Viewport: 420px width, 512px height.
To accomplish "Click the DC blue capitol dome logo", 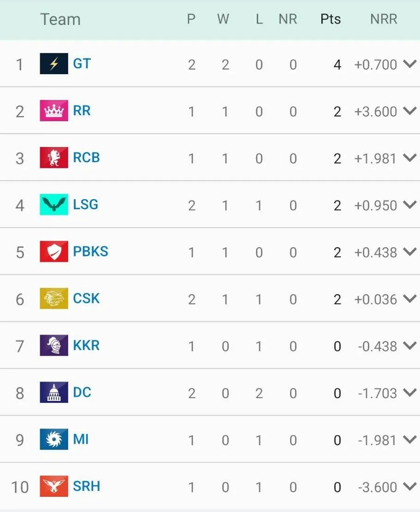I will 54,393.
